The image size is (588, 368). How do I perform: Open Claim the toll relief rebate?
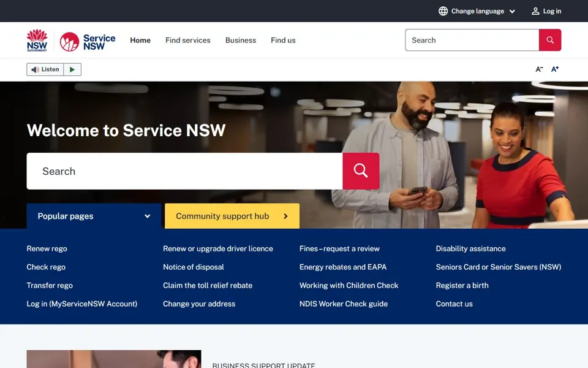[208, 285]
